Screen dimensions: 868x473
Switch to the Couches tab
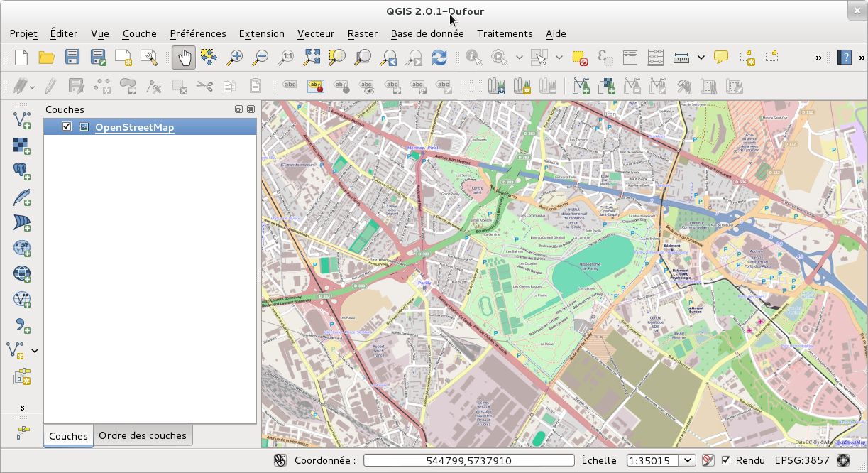pos(68,436)
